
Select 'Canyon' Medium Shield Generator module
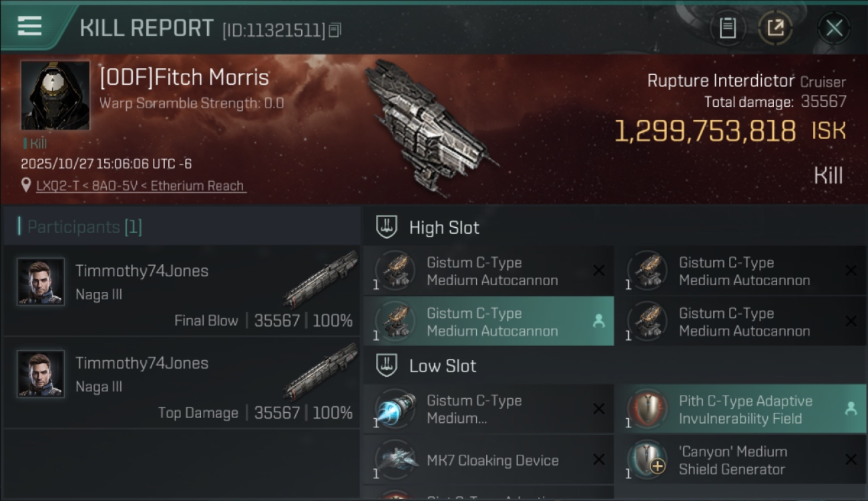740,460
